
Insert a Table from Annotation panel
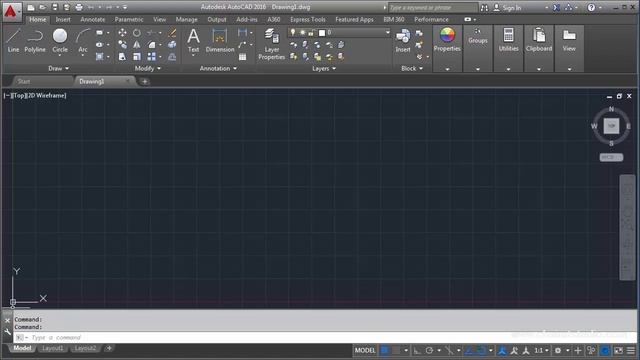point(242,57)
